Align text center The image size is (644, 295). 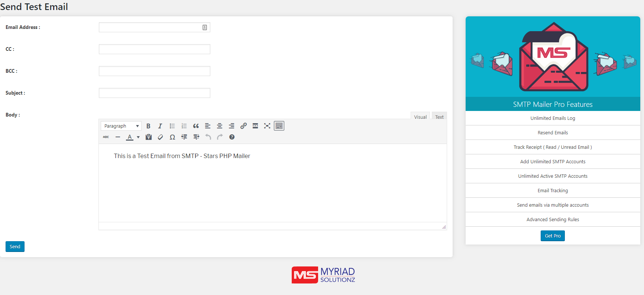click(x=220, y=126)
